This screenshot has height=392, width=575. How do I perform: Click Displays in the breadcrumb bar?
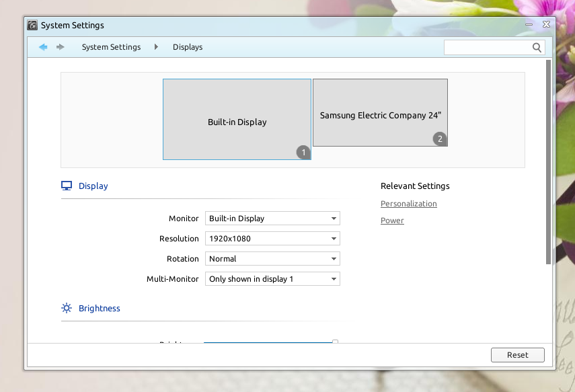coord(187,47)
